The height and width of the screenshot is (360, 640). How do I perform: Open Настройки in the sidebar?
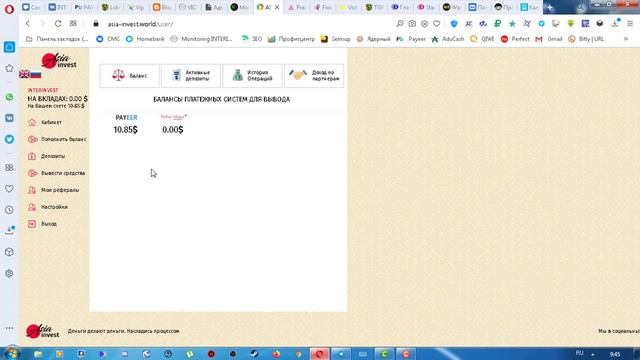coord(54,207)
